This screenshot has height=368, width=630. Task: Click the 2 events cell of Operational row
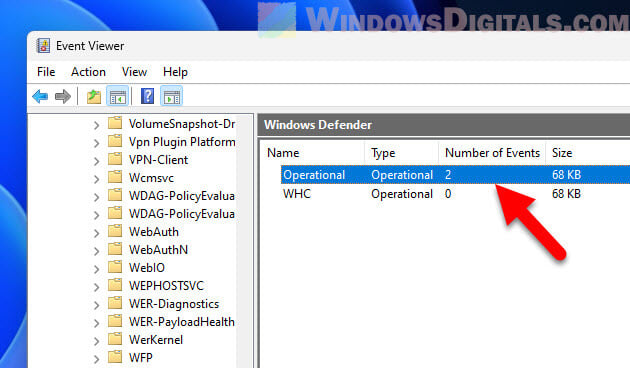point(448,175)
